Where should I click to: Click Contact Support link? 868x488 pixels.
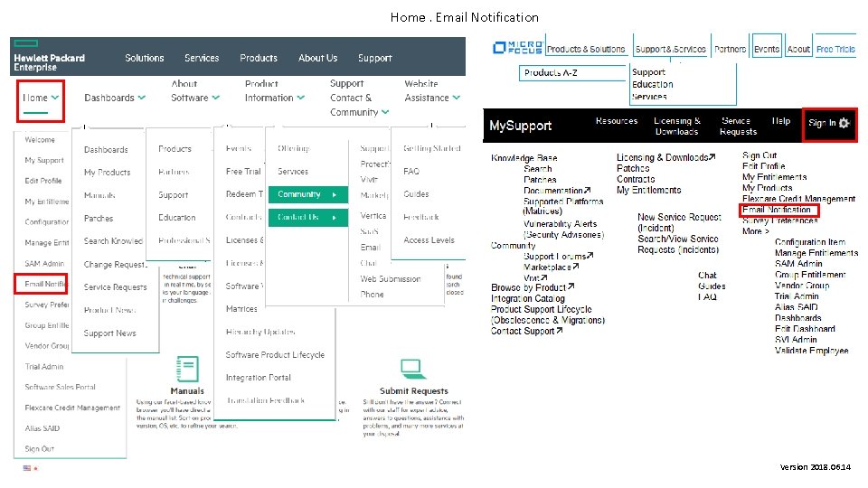click(526, 331)
